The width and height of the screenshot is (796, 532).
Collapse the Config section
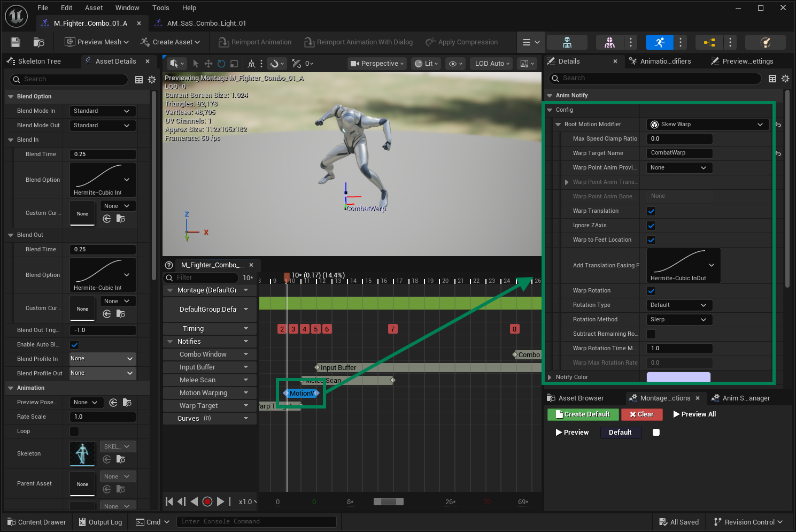tap(550, 110)
